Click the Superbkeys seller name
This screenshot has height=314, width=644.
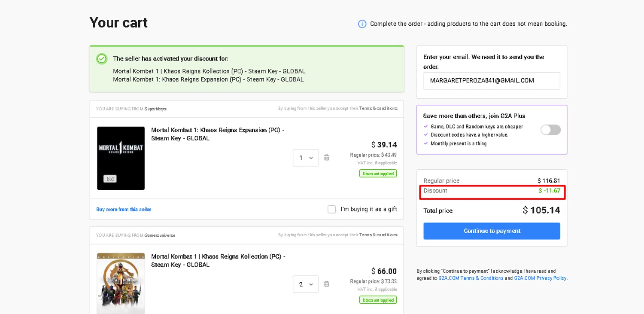[x=155, y=109]
